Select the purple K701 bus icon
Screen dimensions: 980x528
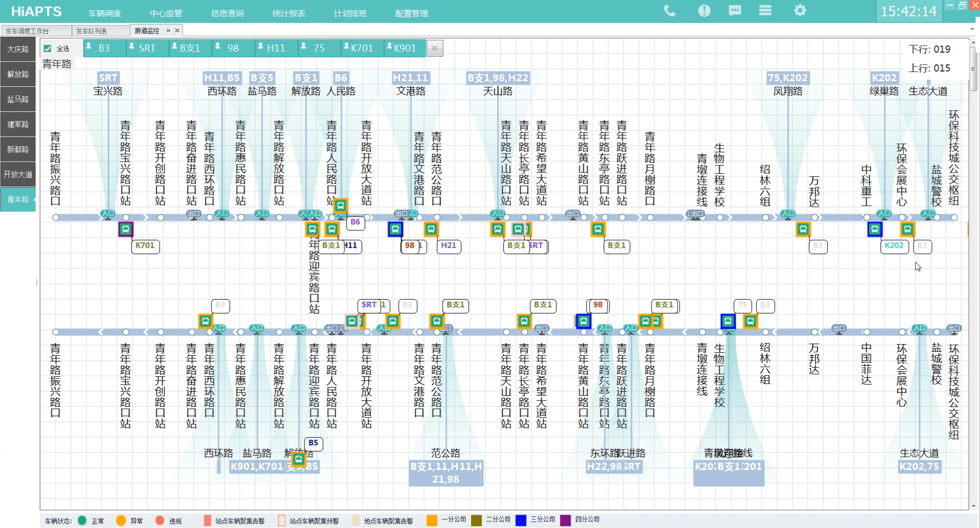click(x=126, y=229)
